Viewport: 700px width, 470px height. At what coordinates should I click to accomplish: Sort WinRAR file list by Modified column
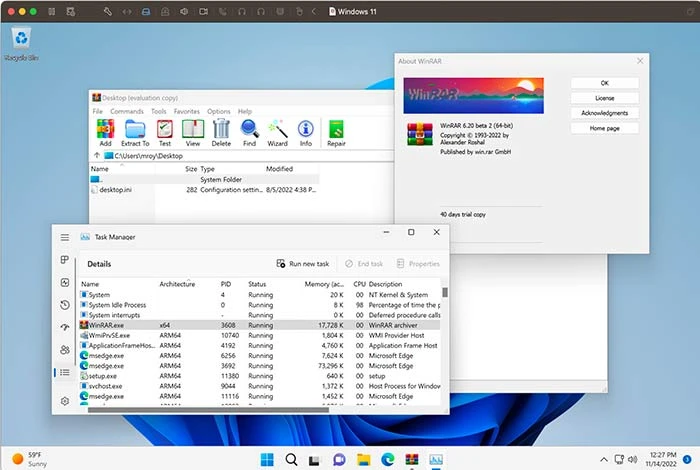[x=279, y=169]
